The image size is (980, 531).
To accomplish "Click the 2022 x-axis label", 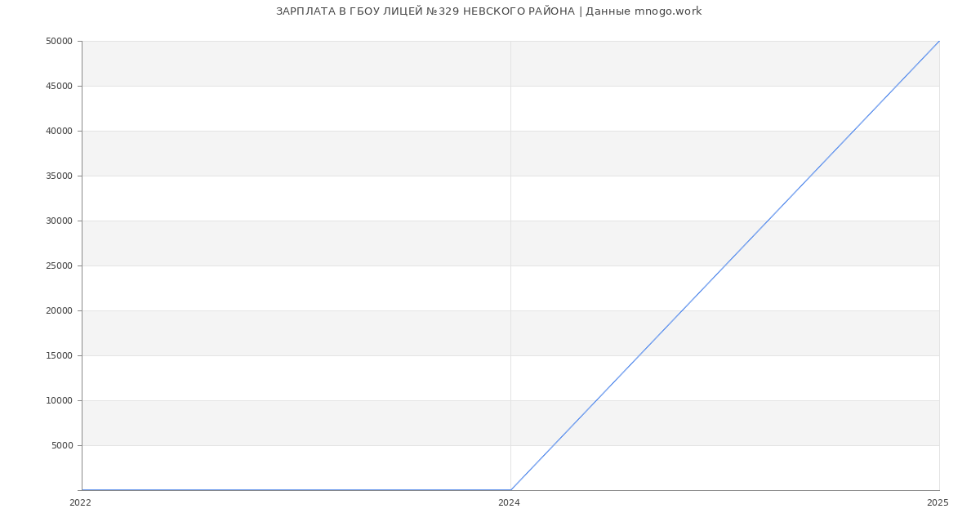I will pyautogui.click(x=80, y=503).
